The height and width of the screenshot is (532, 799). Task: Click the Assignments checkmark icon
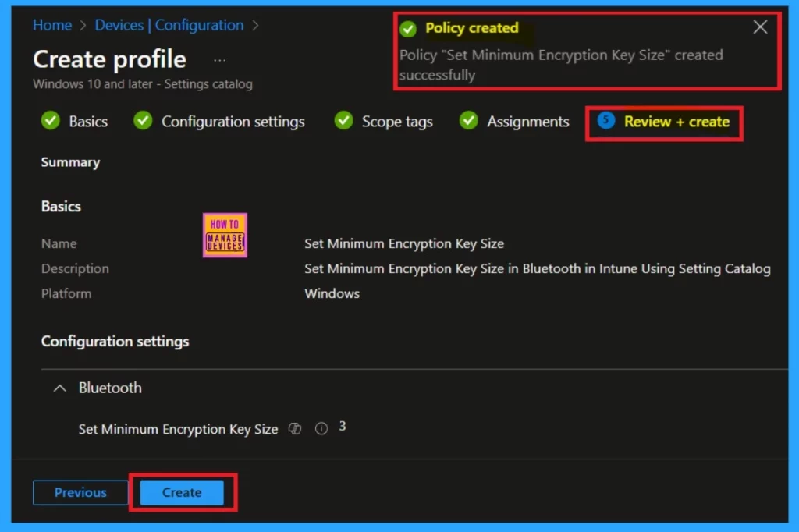pyautogui.click(x=468, y=121)
